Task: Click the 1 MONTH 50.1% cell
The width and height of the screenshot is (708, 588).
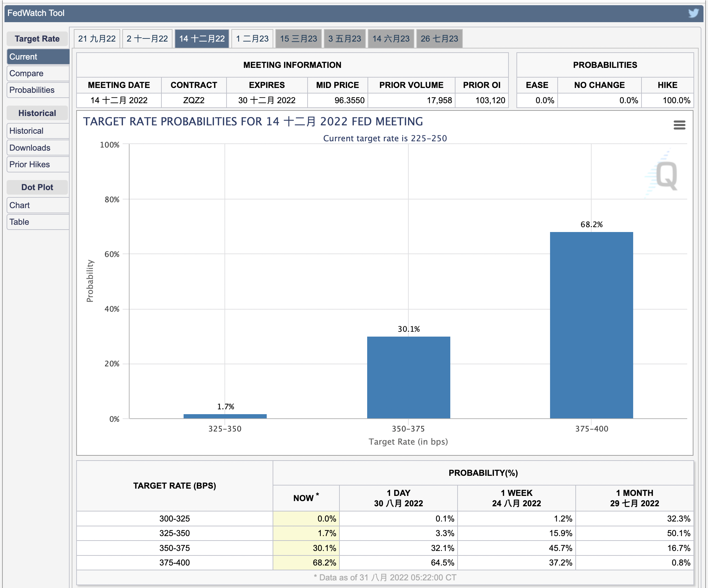Action: coord(635,533)
